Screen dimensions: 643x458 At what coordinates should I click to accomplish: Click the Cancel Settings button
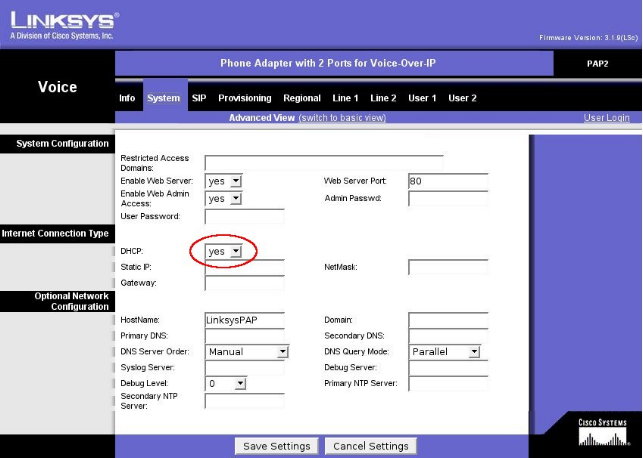coord(372,446)
